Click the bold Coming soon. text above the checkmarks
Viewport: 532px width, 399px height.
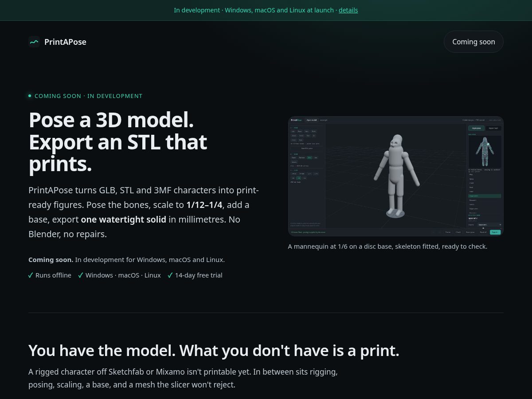pyautogui.click(x=51, y=260)
